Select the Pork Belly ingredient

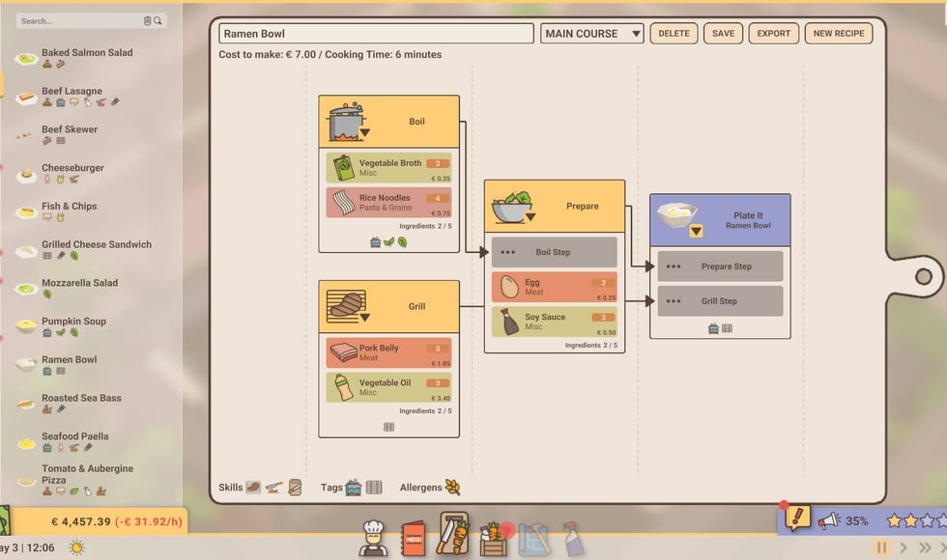(388, 352)
